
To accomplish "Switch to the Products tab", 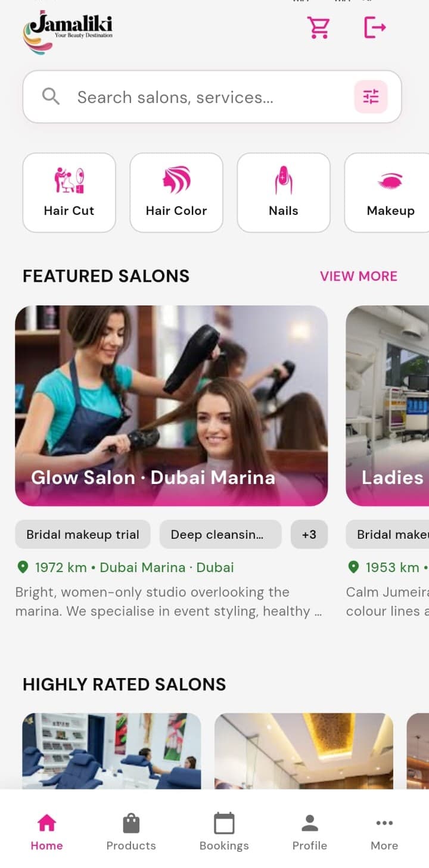I will click(x=131, y=832).
